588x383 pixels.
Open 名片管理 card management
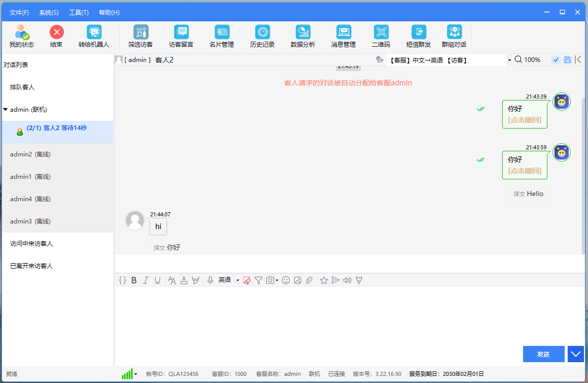click(x=222, y=37)
